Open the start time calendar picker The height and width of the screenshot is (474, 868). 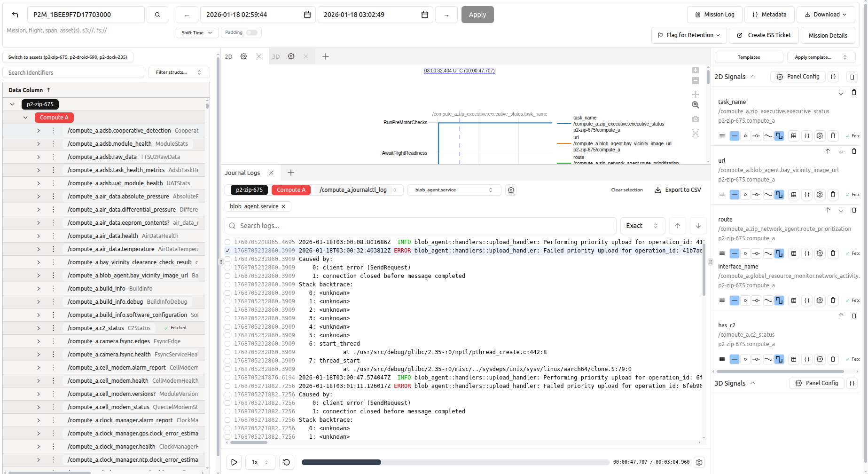tap(307, 15)
